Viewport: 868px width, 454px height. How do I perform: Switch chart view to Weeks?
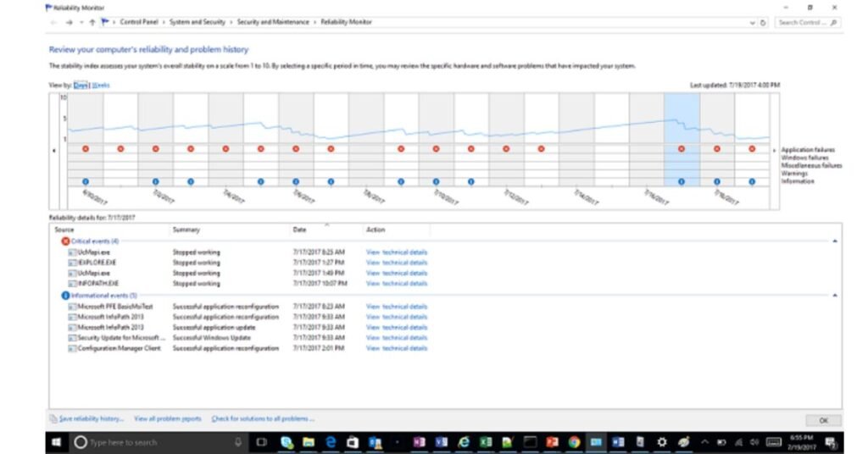click(101, 86)
